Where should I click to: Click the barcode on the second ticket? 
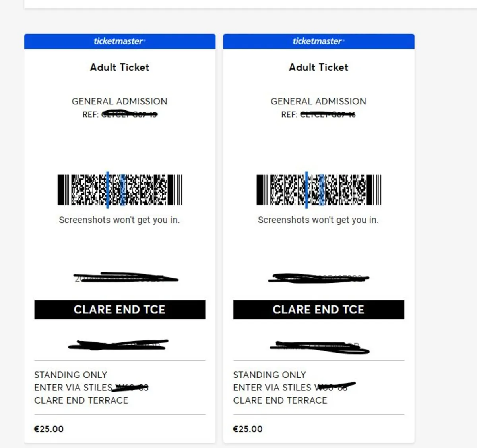(318, 190)
